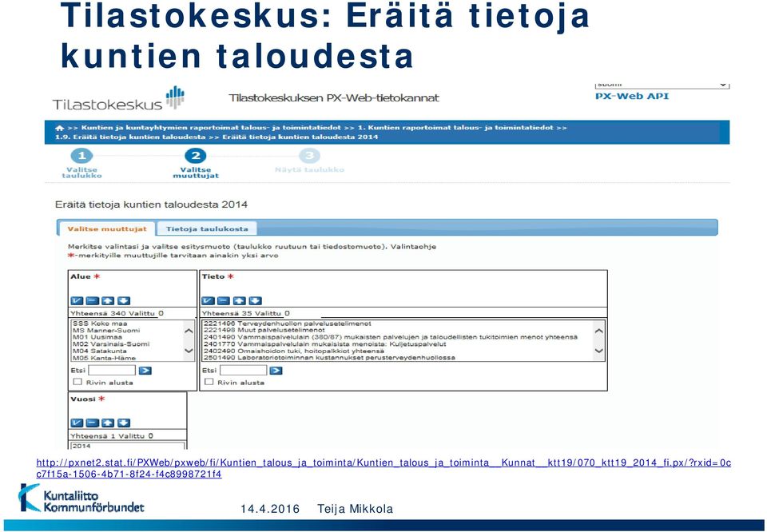Select 2501490 Laboratoriotoiminnan kustannukset row
The width and height of the screenshot is (767, 532).
[397, 358]
